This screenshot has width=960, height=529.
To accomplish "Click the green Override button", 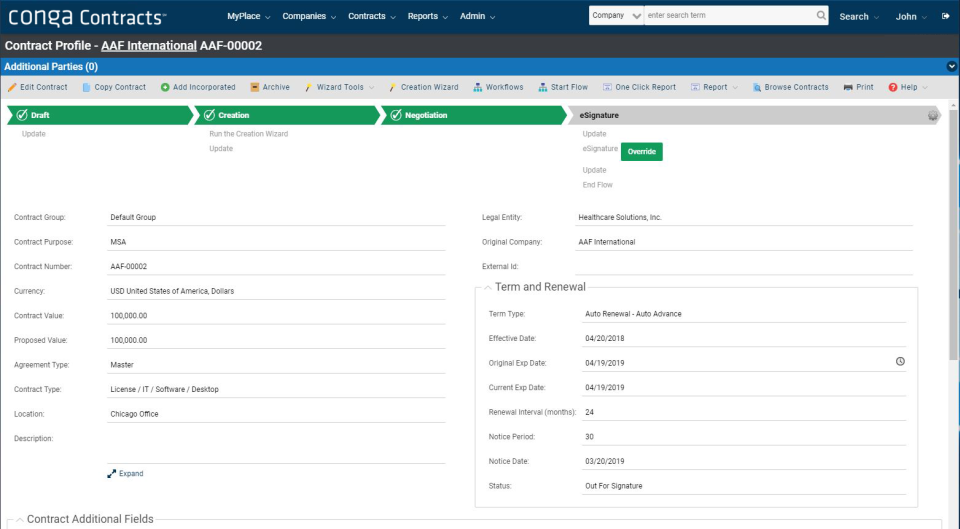I will pyautogui.click(x=642, y=152).
